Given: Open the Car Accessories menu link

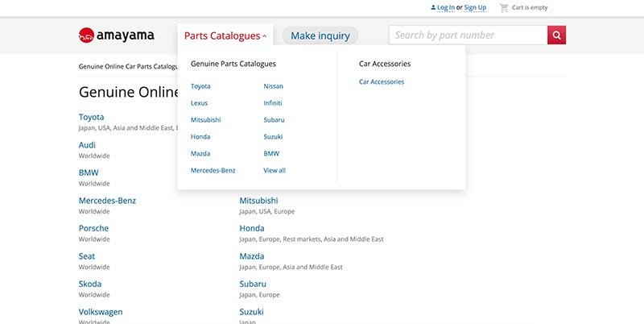Looking at the screenshot, I should [382, 81].
